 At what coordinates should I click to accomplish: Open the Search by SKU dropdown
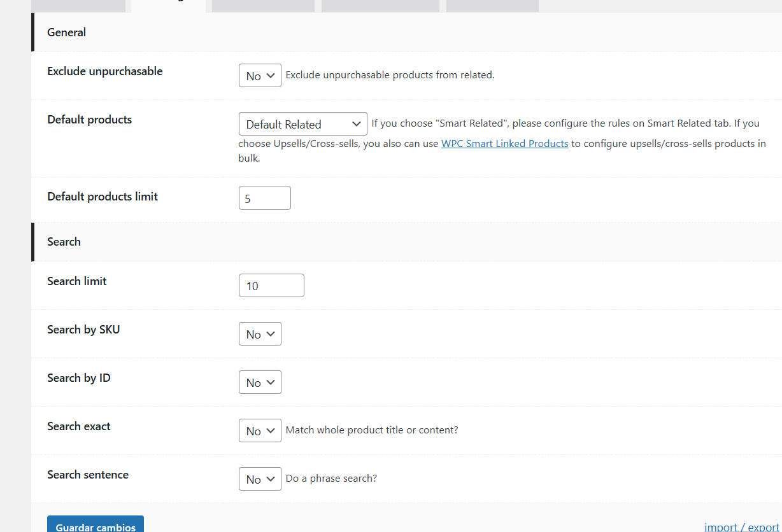click(x=260, y=334)
